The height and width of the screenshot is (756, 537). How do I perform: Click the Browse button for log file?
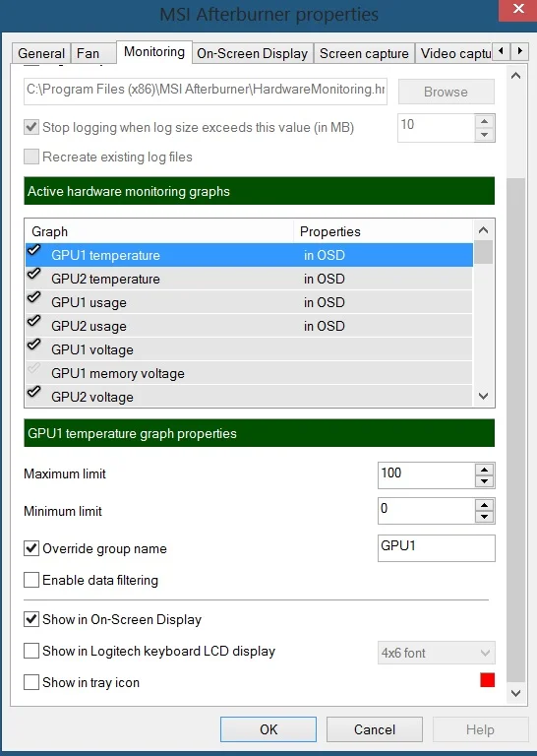pyautogui.click(x=446, y=92)
